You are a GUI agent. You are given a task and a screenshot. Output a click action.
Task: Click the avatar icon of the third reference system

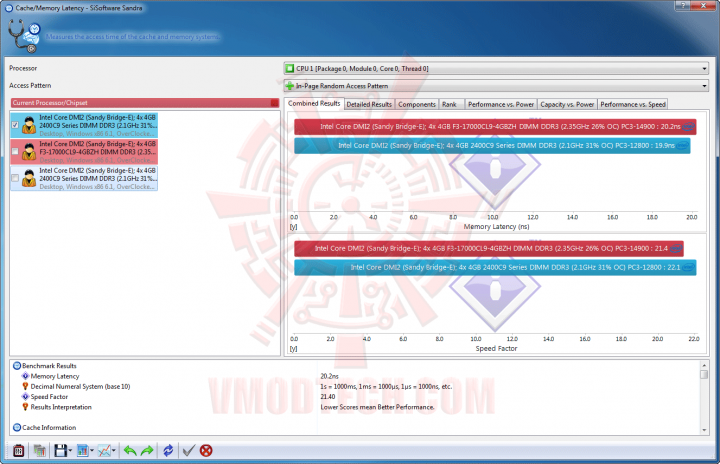(29, 178)
